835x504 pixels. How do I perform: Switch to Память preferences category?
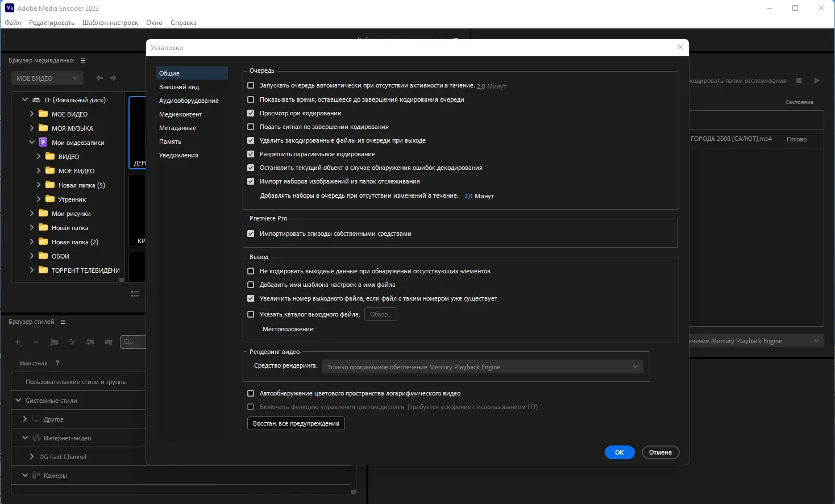(192, 141)
